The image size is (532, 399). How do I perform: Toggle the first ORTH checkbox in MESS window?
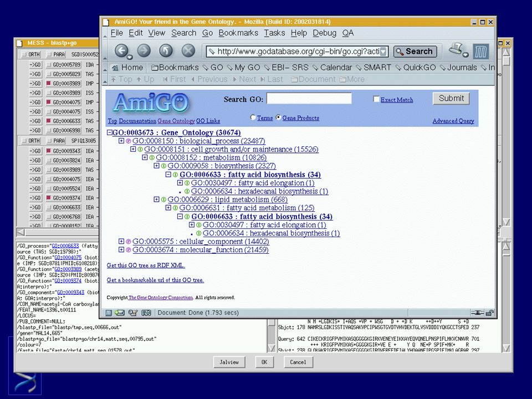24,54
